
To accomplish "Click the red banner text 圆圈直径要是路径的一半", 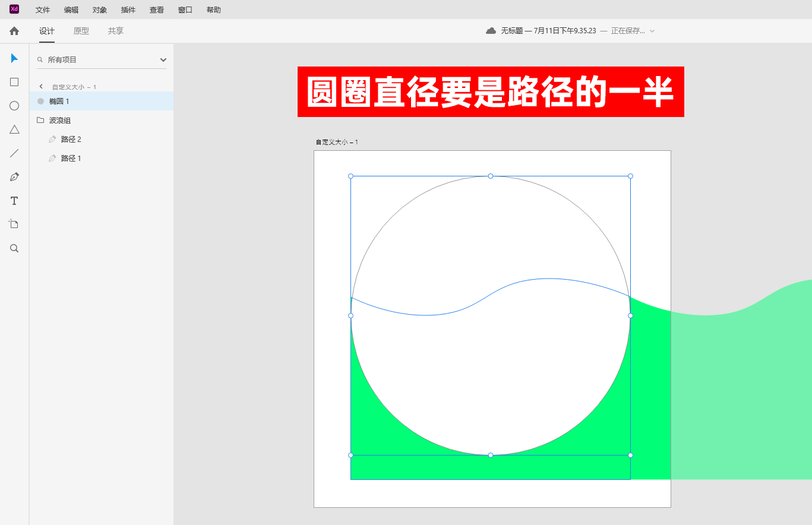I will (491, 92).
